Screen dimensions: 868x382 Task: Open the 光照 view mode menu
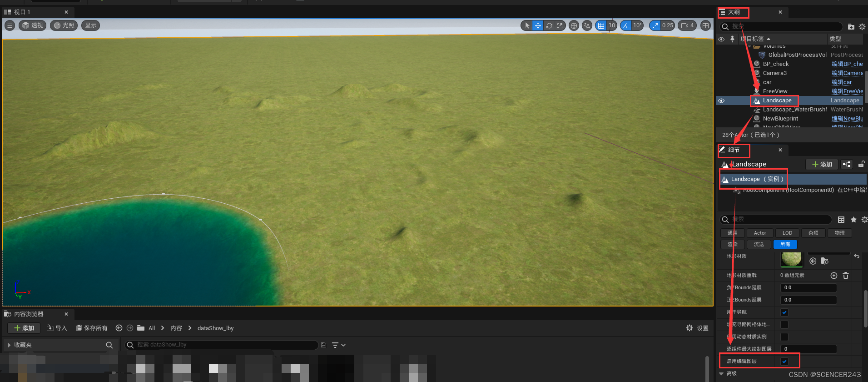pyautogui.click(x=64, y=25)
